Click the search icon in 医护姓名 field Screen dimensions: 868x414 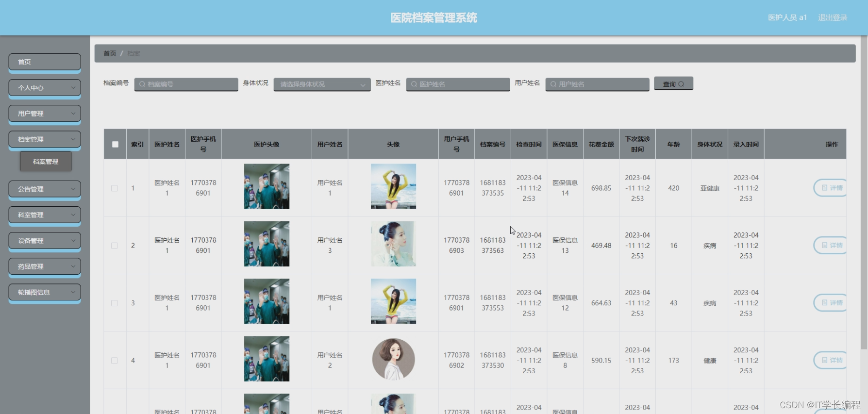click(x=414, y=84)
